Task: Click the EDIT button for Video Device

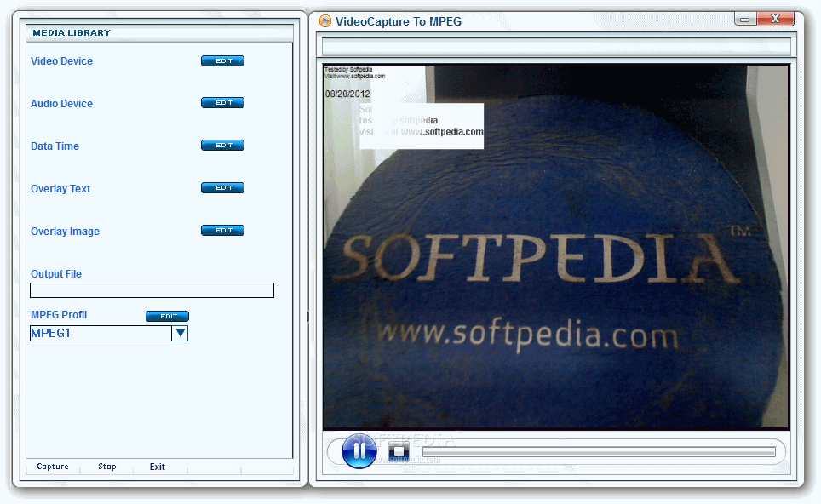Action: [x=222, y=60]
